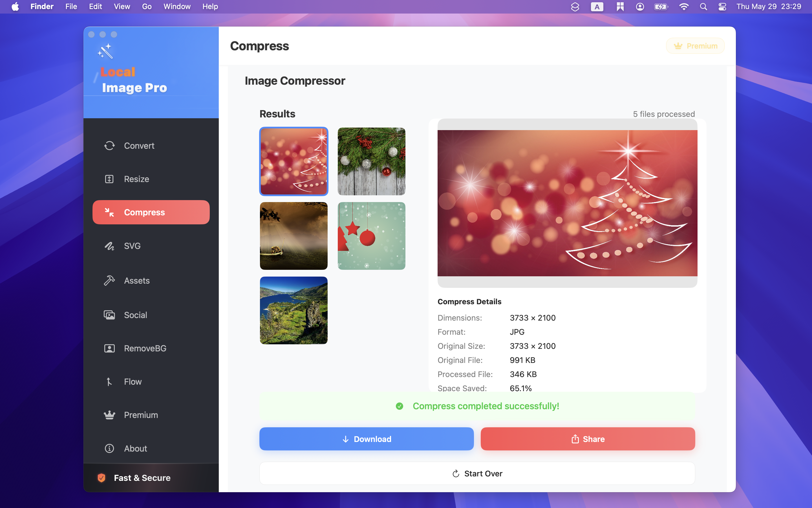Select the misty boat lake thumbnail
812x508 pixels.
click(x=294, y=236)
